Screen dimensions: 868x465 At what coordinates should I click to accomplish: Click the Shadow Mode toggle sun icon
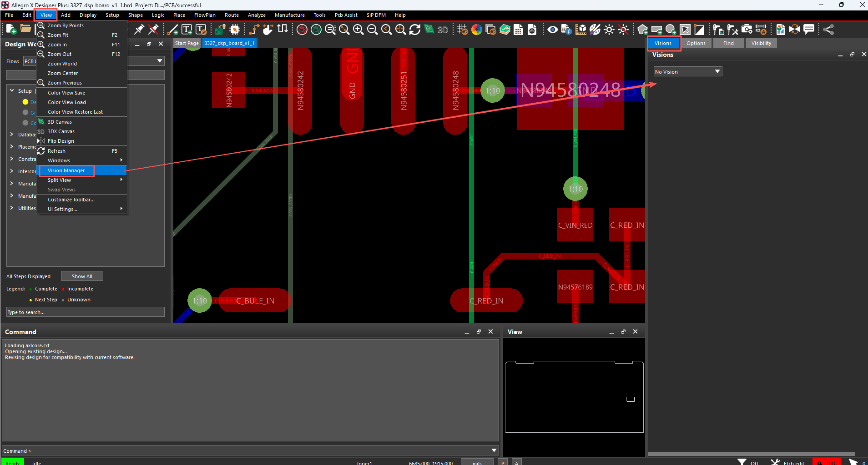click(609, 30)
